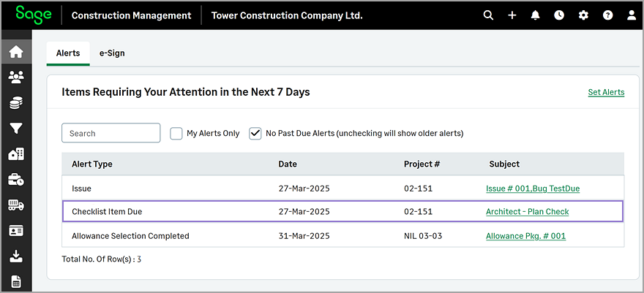Open the settings gear icon
The height and width of the screenshot is (293, 644).
tap(583, 15)
